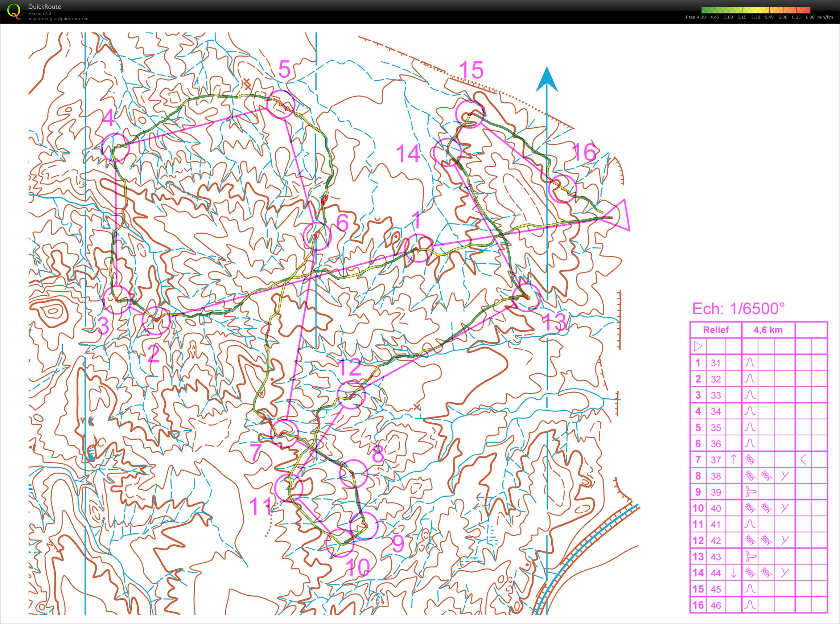Click control circle 8 on the map
This screenshot has width=840, height=624.
pyautogui.click(x=353, y=474)
